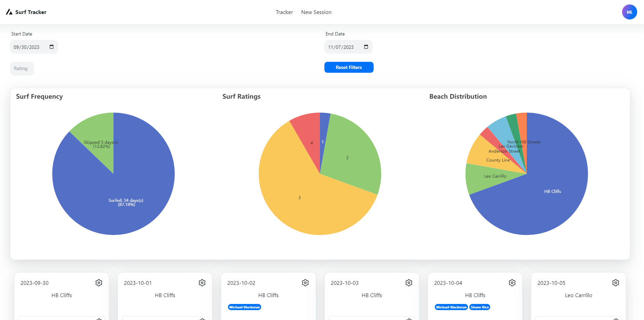Click the End Date input 11/07/2023
Screen dimensions: 644x320
348,47
